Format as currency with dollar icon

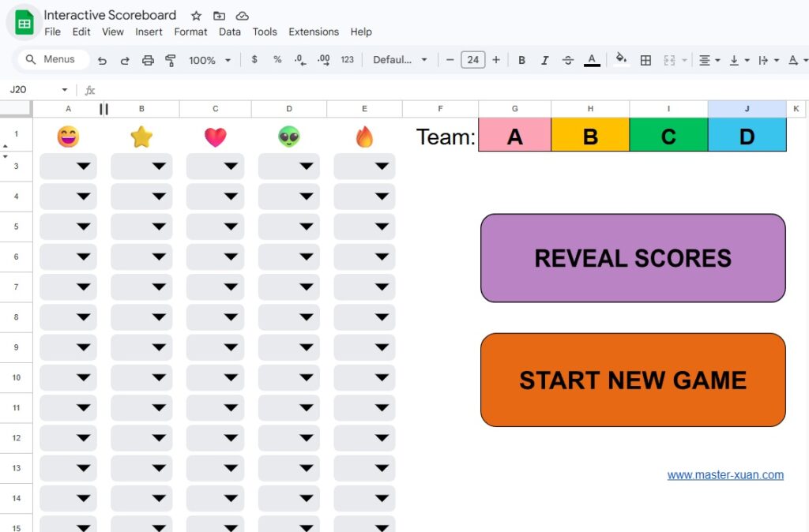tap(254, 60)
